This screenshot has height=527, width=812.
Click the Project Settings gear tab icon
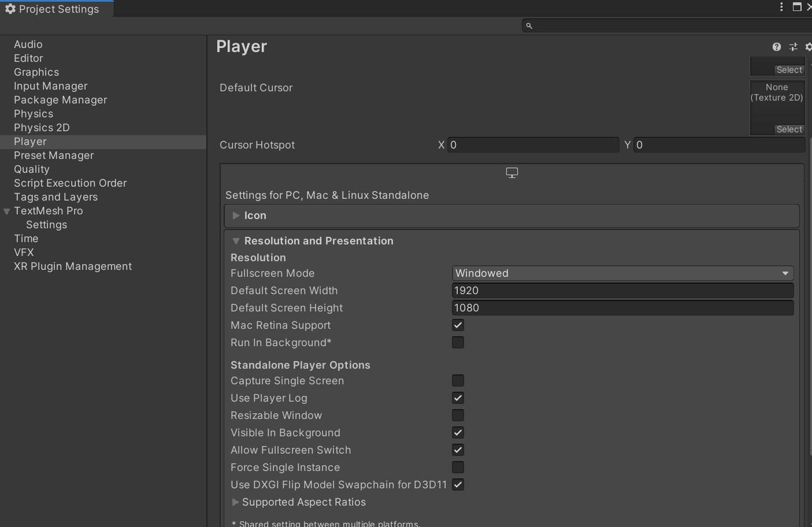click(x=10, y=9)
